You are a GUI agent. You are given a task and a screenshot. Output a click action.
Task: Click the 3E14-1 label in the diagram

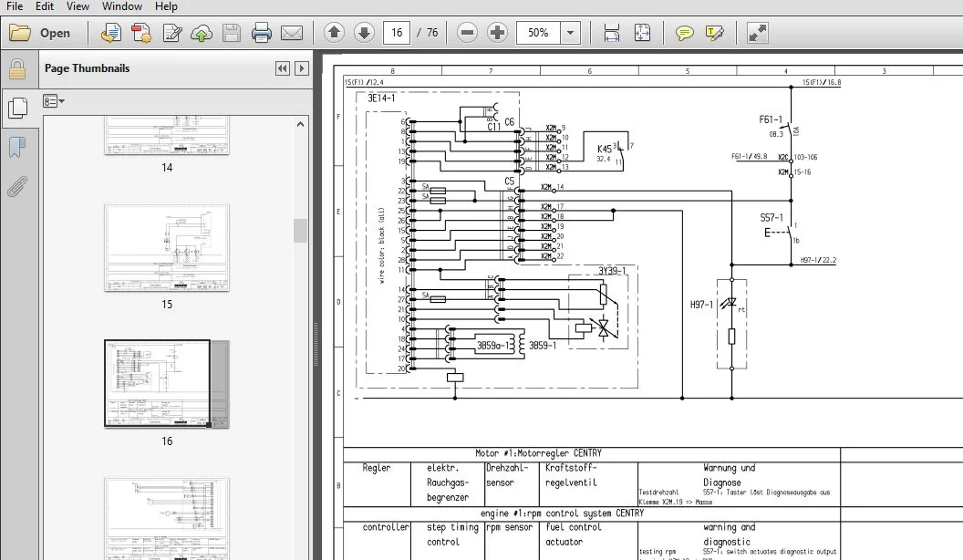(381, 99)
